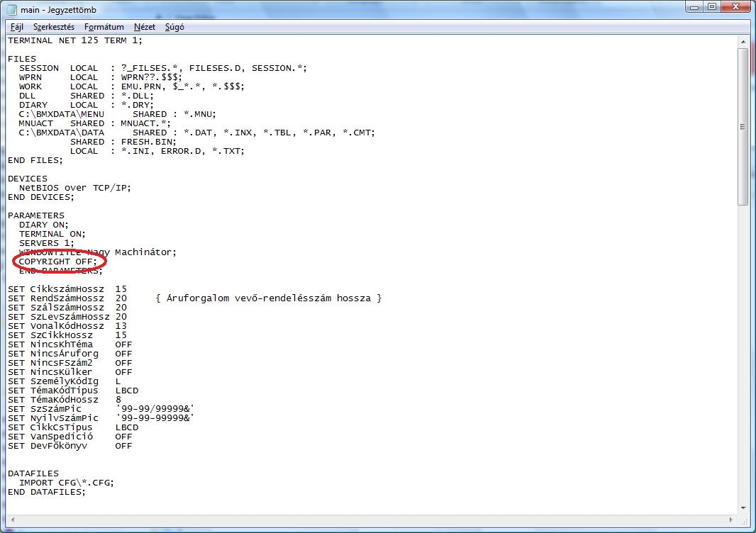Click the 'DATAFILES' header line
Viewport: 756px width, 533px height.
(33, 473)
